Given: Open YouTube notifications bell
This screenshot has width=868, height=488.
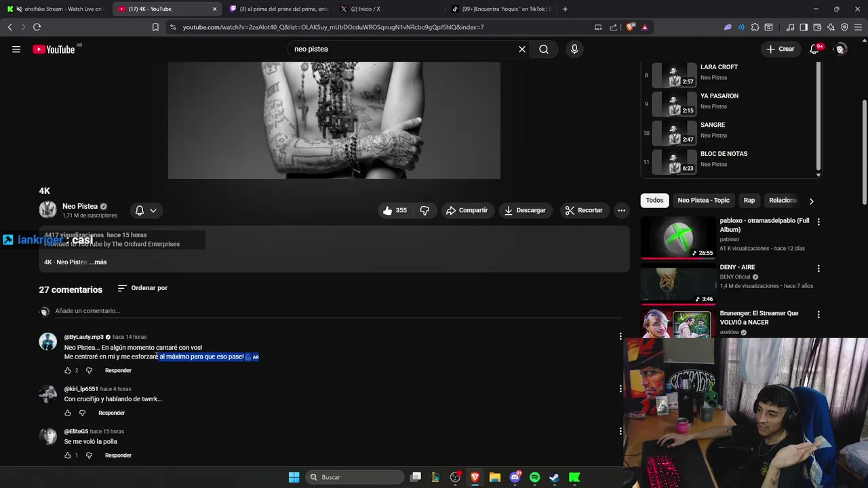Looking at the screenshot, I should click(816, 49).
